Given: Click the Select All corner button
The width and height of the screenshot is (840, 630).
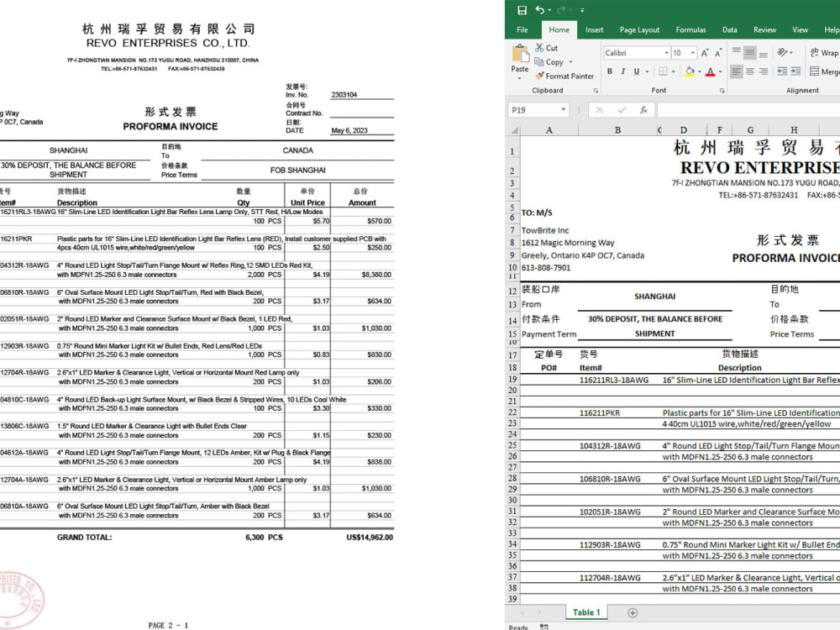Looking at the screenshot, I should pyautogui.click(x=513, y=129).
